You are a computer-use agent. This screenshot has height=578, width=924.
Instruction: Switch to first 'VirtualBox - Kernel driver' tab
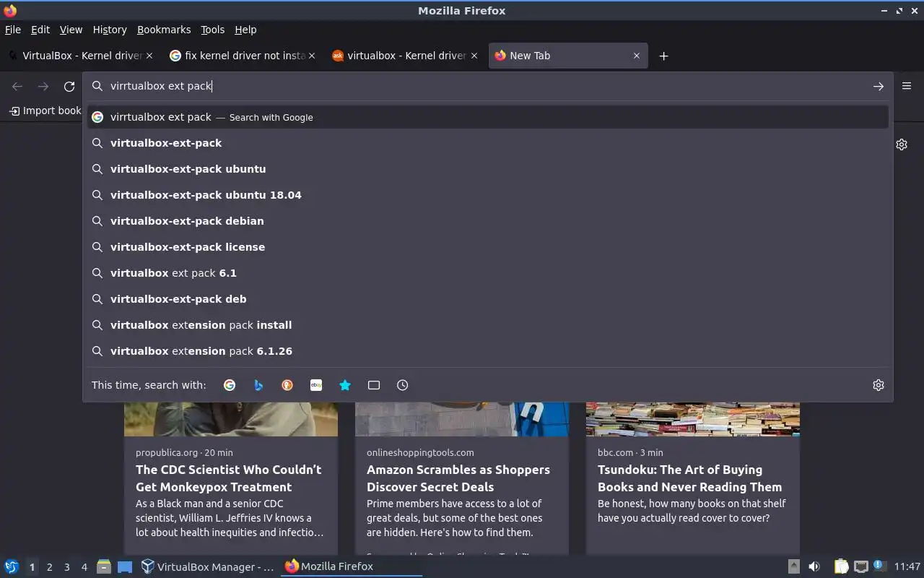(79, 56)
